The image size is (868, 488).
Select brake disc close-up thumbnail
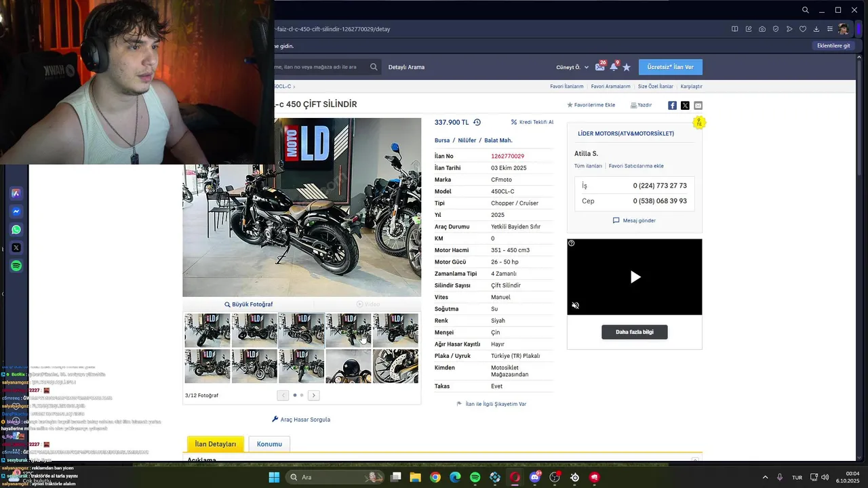coord(395,366)
